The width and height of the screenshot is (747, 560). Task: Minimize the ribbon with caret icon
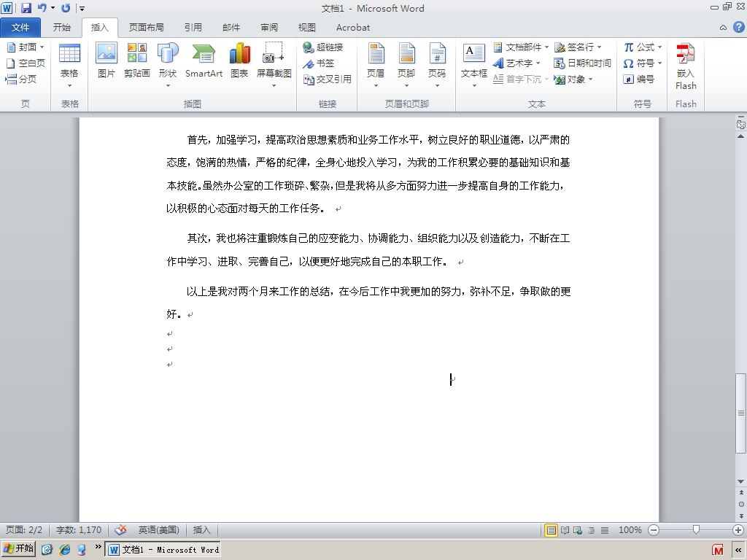tap(723, 28)
